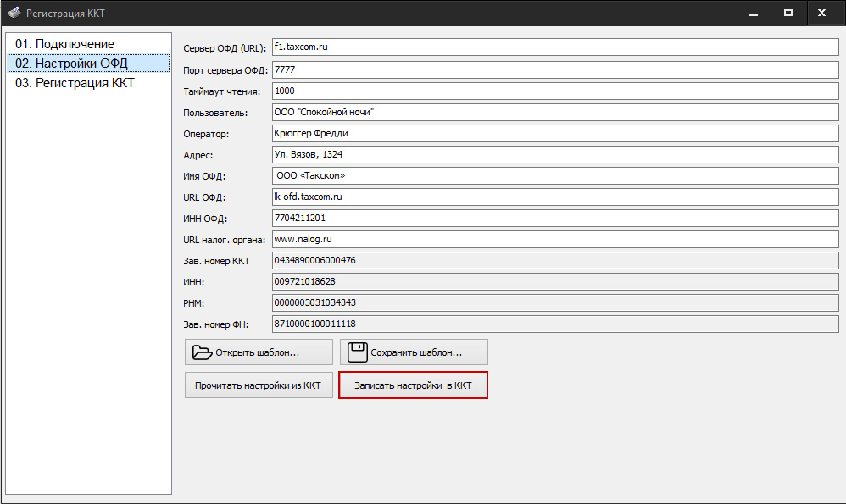This screenshot has height=504, width=846.
Task: Click the URL налог. органа field
Action: (554, 240)
